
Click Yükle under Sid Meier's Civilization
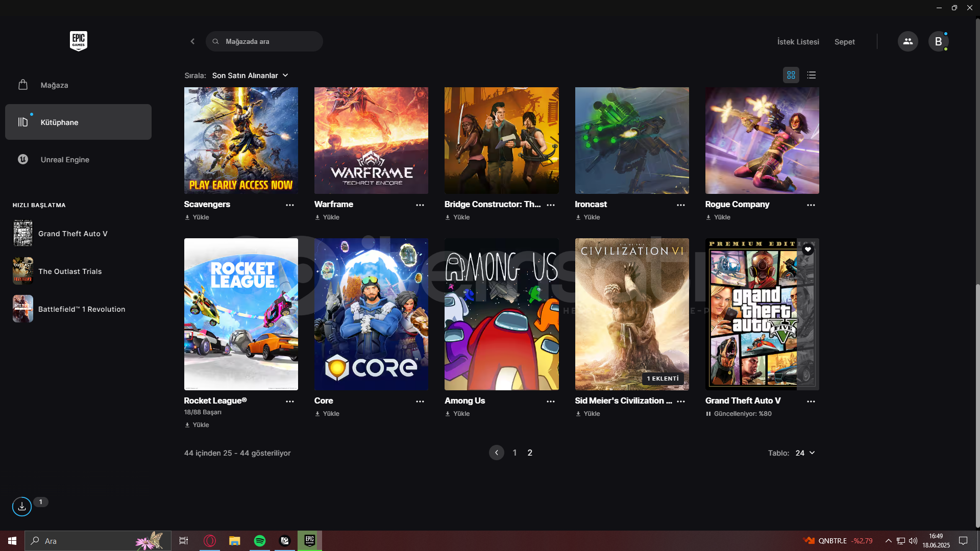(587, 414)
